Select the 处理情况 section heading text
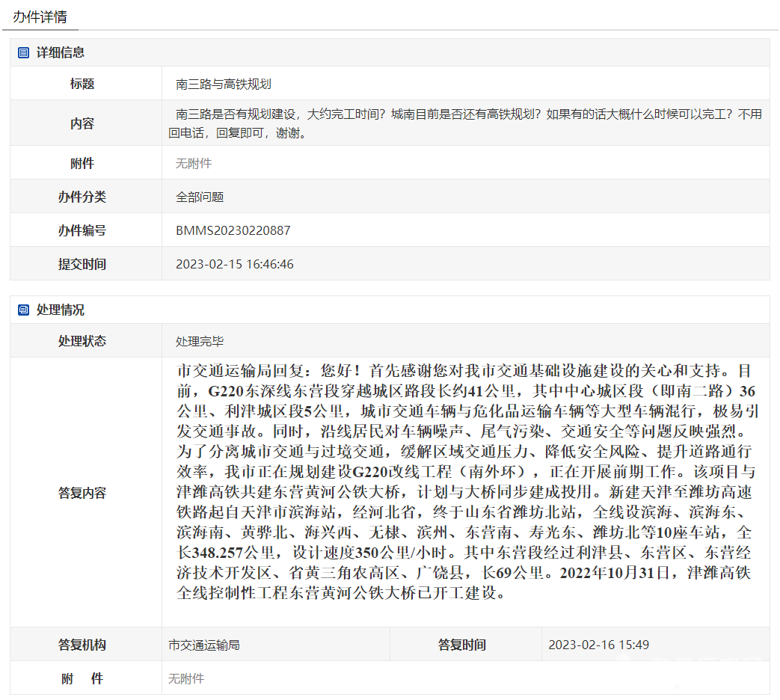The height and width of the screenshot is (700, 780). [x=61, y=310]
